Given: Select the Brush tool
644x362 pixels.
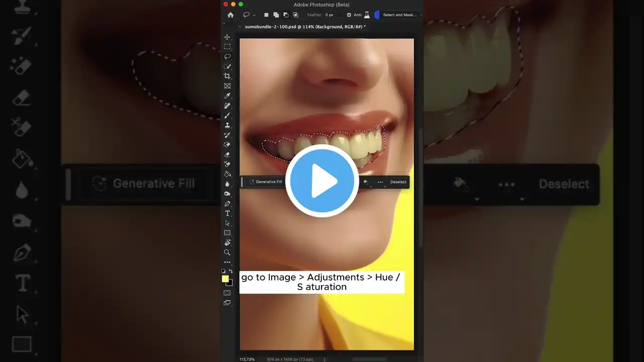Looking at the screenshot, I should pyautogui.click(x=227, y=115).
